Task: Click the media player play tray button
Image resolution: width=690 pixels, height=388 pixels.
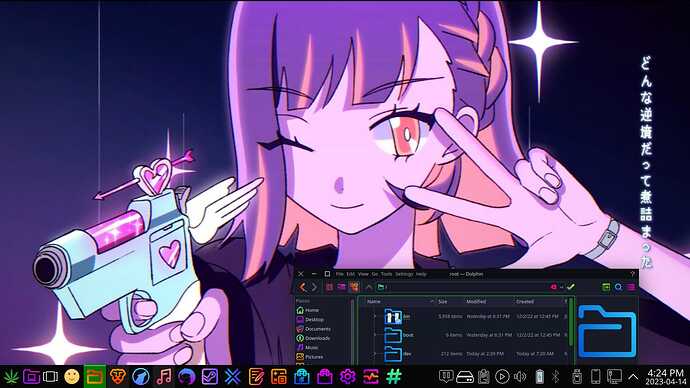Action: tap(502, 377)
